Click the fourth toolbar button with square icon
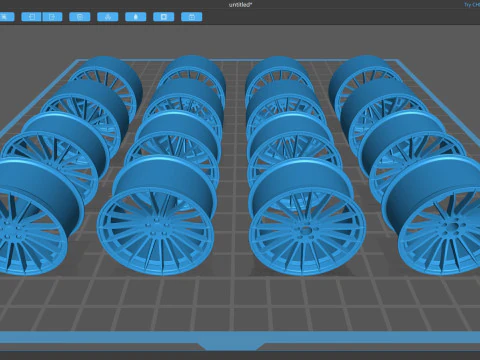480x360 pixels. tap(80, 17)
